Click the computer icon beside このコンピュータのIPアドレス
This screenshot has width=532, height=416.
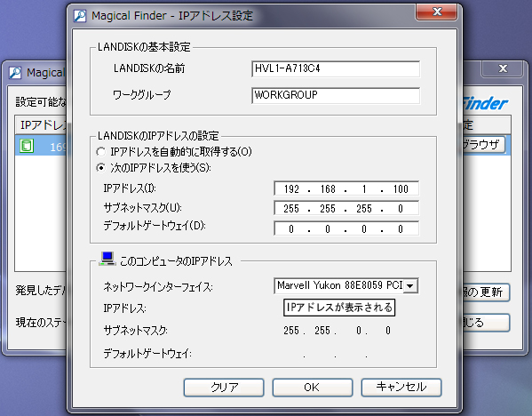107,259
